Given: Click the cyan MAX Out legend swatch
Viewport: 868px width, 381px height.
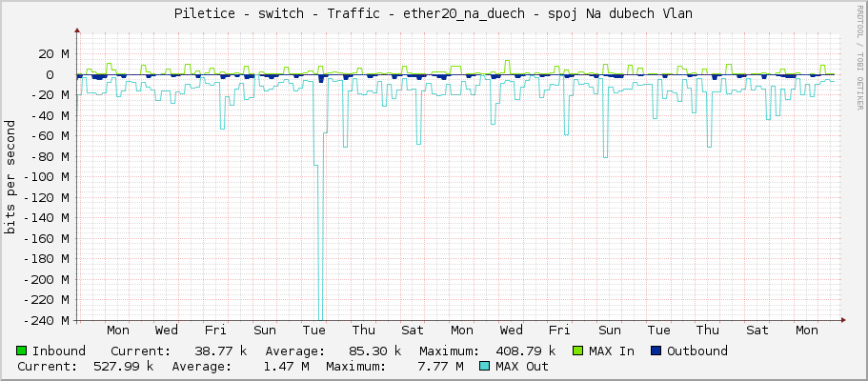Looking at the screenshot, I should (x=484, y=366).
